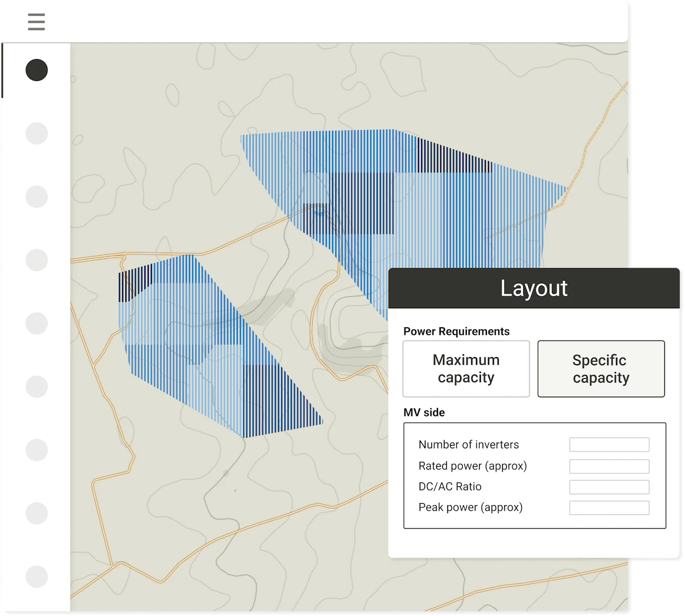Focus the Number of inverters input box
685x616 pixels.
609,444
